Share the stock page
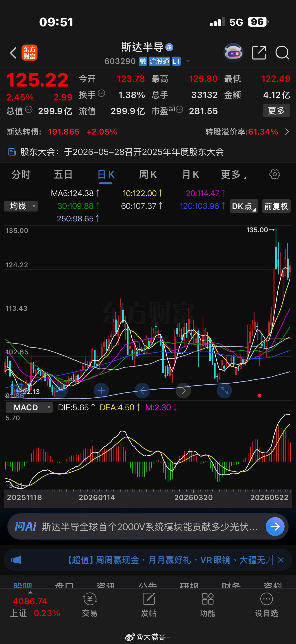Screen dimensions: 296x644 [x=259, y=53]
